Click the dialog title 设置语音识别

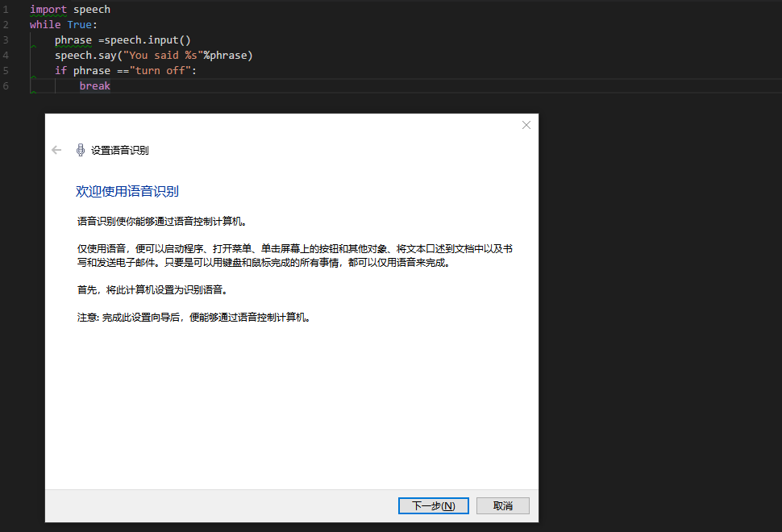click(119, 151)
